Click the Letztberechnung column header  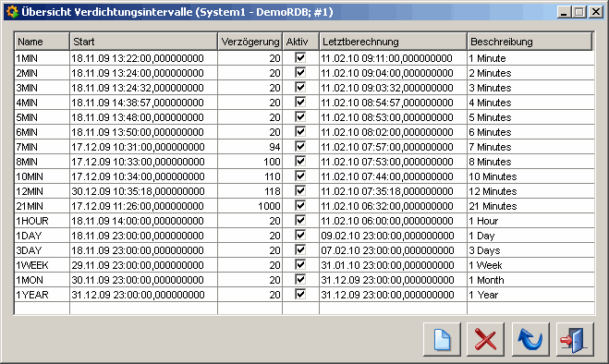(x=393, y=42)
